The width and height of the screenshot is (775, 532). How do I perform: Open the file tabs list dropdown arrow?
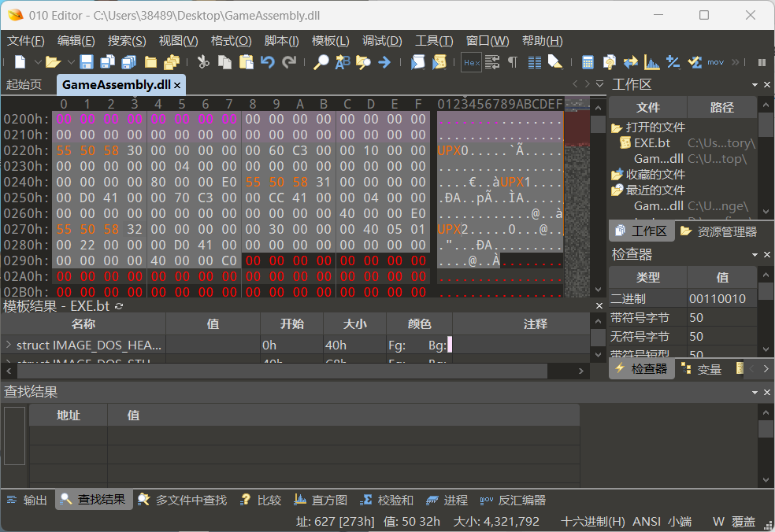coord(599,84)
